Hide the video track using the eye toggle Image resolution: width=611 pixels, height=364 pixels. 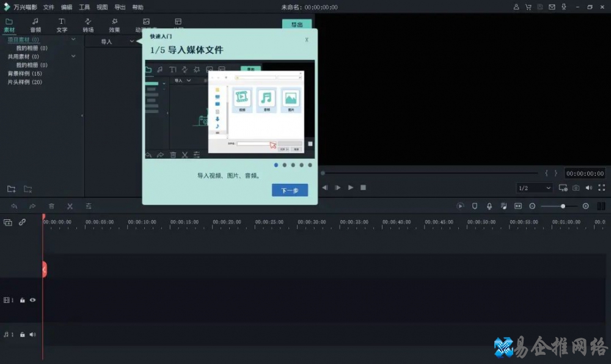point(32,300)
